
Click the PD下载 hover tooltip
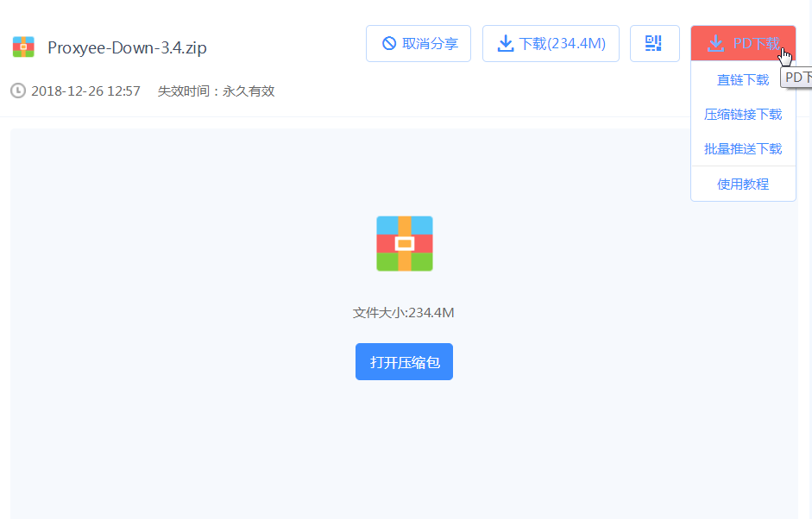pos(797,78)
